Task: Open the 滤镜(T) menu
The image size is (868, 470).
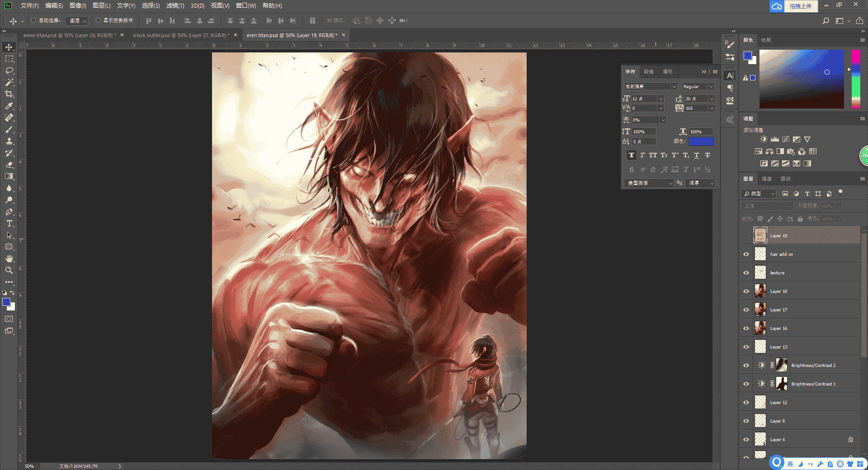Action: 175,6
